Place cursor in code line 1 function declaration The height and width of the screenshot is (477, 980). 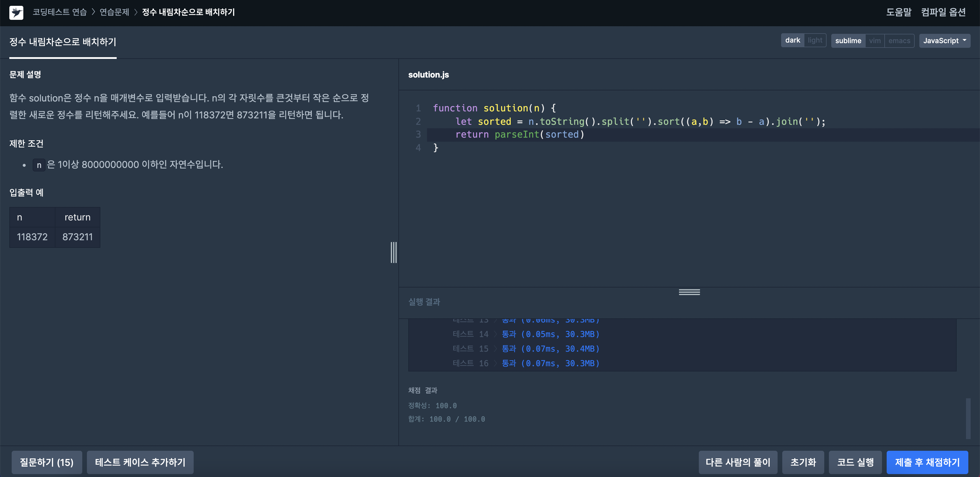pyautogui.click(x=494, y=108)
